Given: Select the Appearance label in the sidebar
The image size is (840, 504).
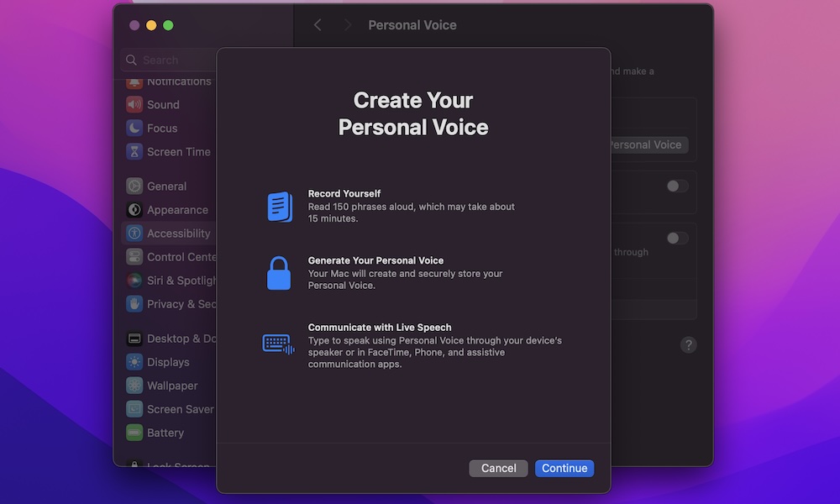Looking at the screenshot, I should click(x=177, y=209).
